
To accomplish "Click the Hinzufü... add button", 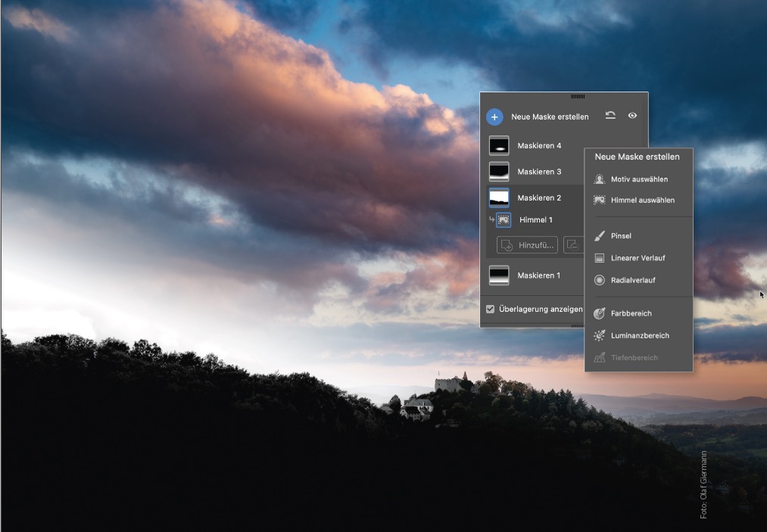I will pos(527,245).
